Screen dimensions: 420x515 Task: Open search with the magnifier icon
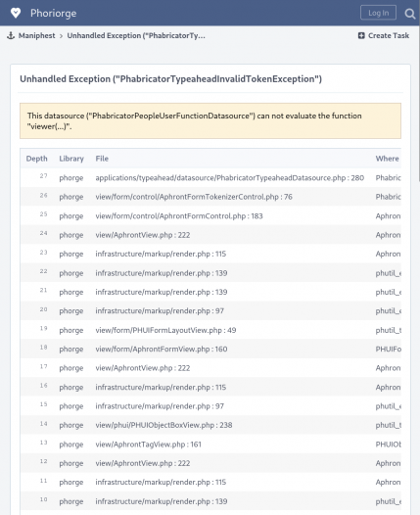[409, 14]
